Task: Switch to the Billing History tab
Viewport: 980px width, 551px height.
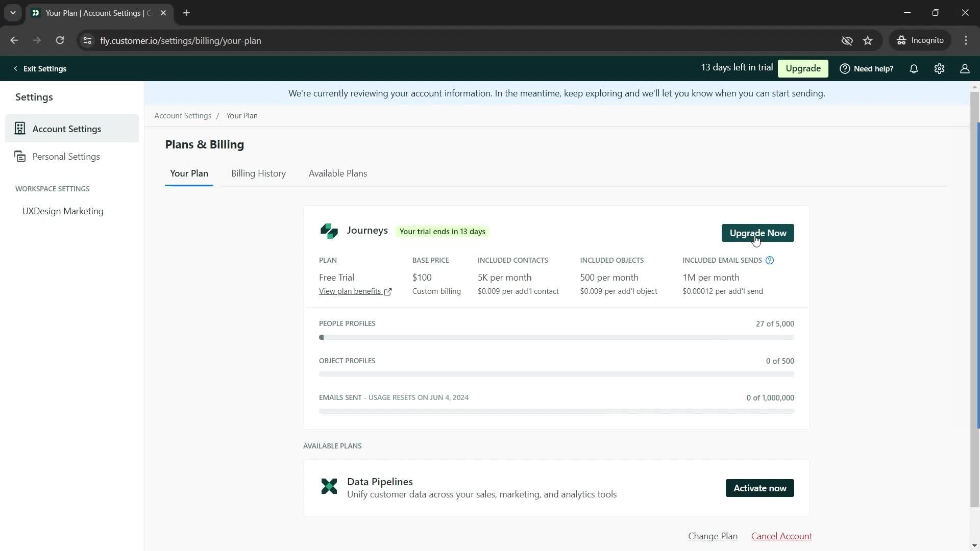Action: coord(258,173)
